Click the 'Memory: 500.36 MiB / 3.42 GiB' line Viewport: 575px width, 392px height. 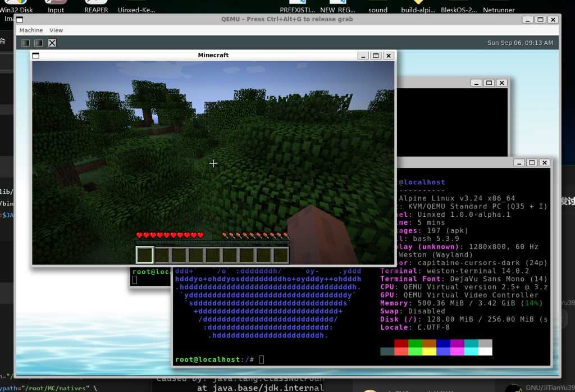tap(462, 303)
